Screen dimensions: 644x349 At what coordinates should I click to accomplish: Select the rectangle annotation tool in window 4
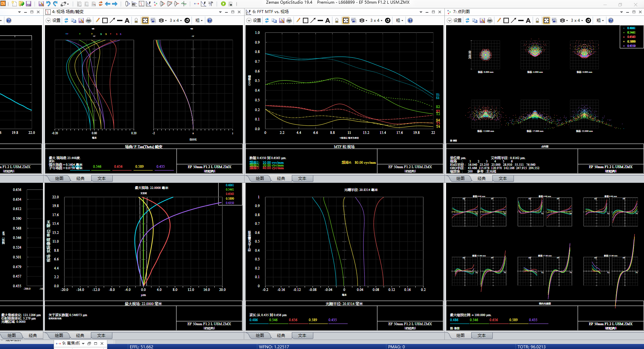(x=105, y=20)
